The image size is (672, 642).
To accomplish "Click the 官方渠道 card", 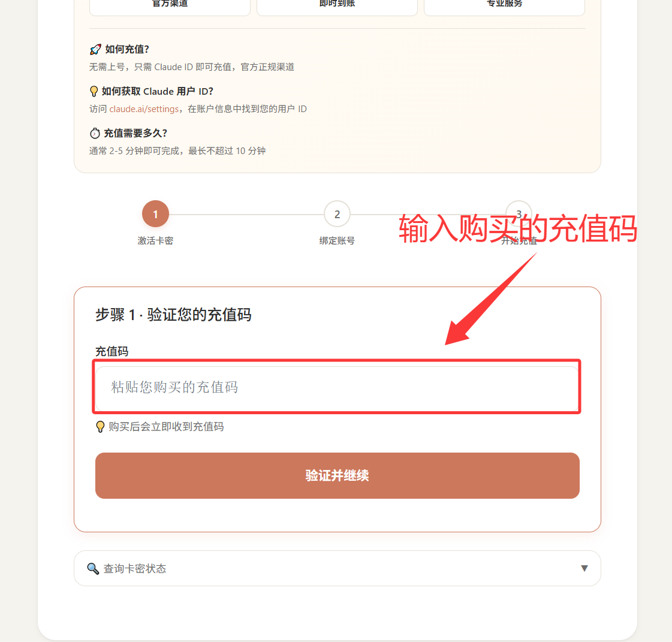I will (x=170, y=5).
